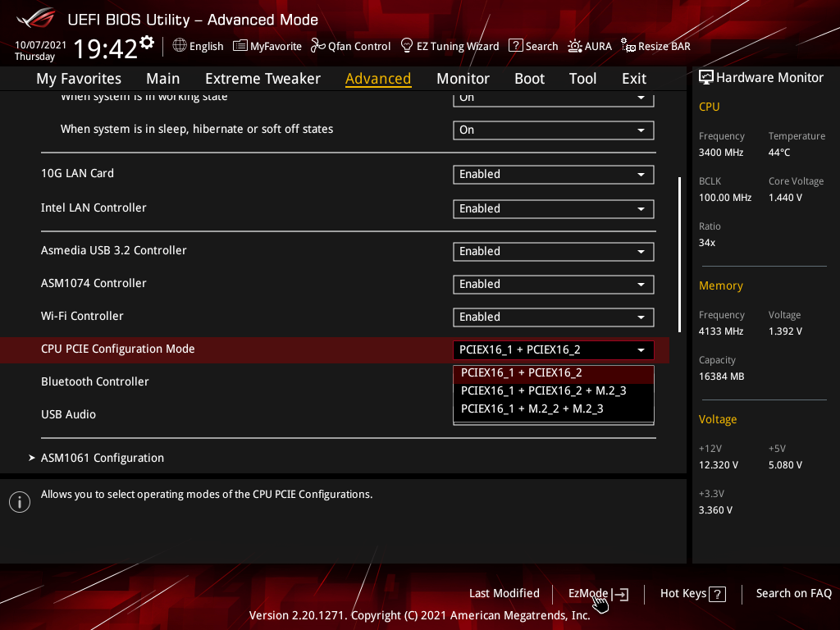Click the Core Voltage 1.440 V value
This screenshot has height=630, width=840.
[x=785, y=198]
